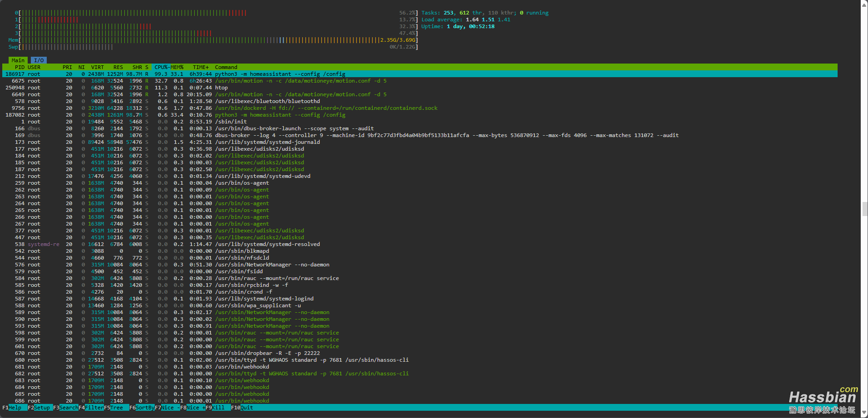Click the Tasks count summary line
This screenshot has width=868, height=418.
[x=485, y=13]
